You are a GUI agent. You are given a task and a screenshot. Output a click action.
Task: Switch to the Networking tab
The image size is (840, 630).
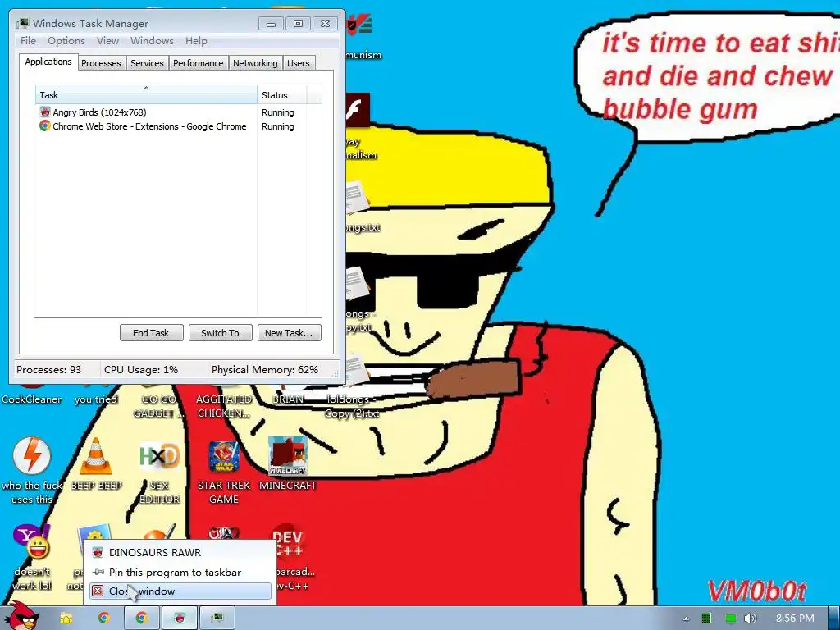click(x=255, y=63)
